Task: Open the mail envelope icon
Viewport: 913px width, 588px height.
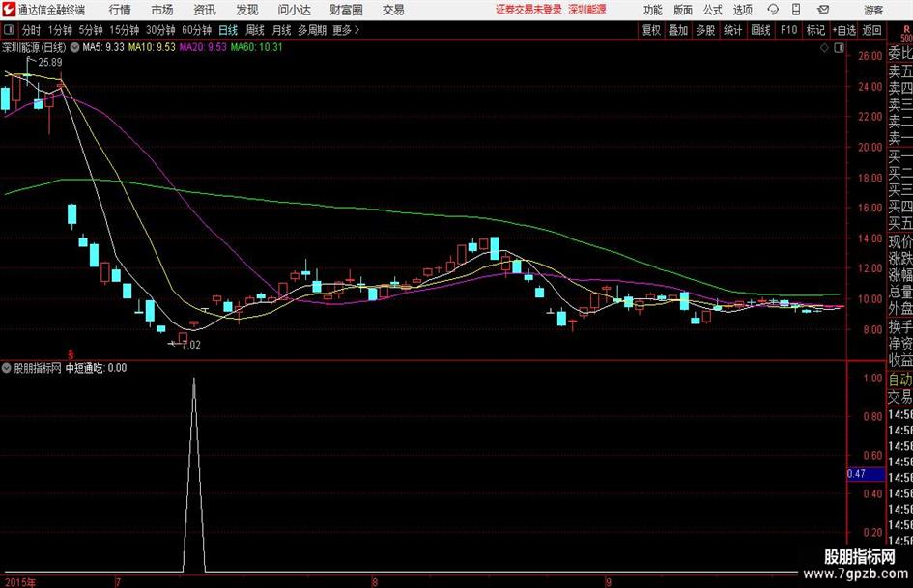Action: point(823,10)
